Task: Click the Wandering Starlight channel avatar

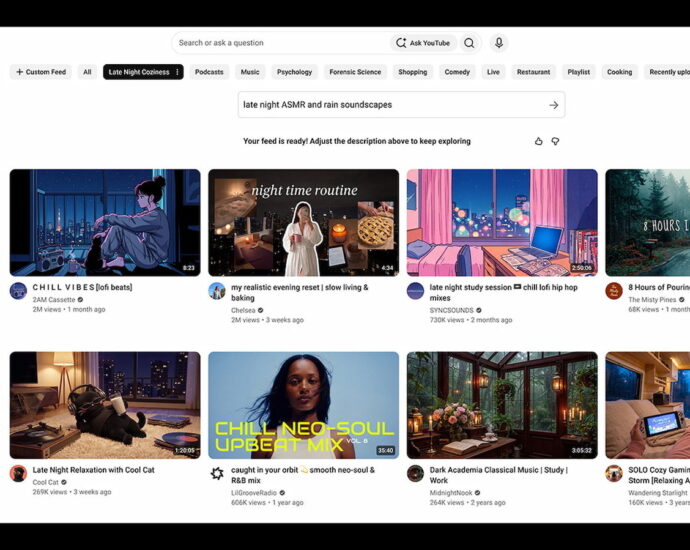Action: coord(614,473)
